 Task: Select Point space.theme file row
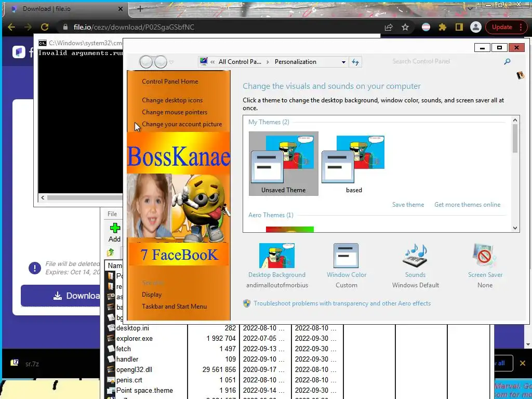pos(144,391)
